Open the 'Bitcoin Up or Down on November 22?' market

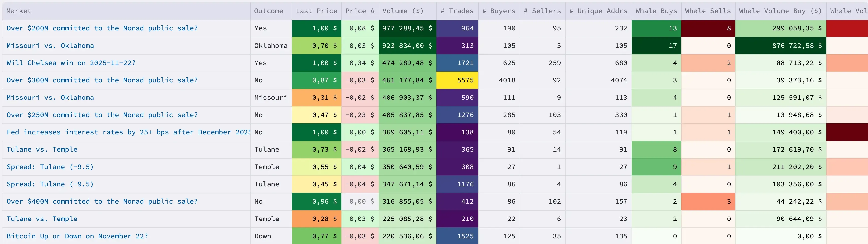(78, 236)
